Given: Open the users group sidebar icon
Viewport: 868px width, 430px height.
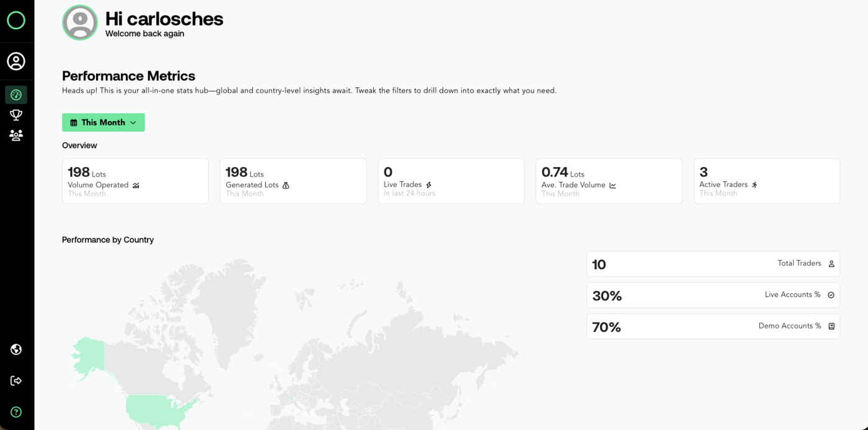Looking at the screenshot, I should coord(16,135).
